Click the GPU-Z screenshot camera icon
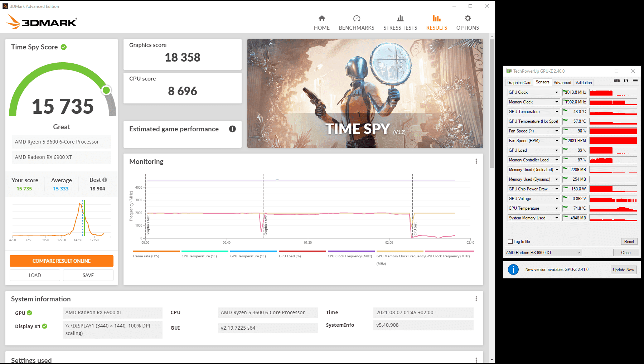Screen dimensions: 644x364 click(616, 81)
